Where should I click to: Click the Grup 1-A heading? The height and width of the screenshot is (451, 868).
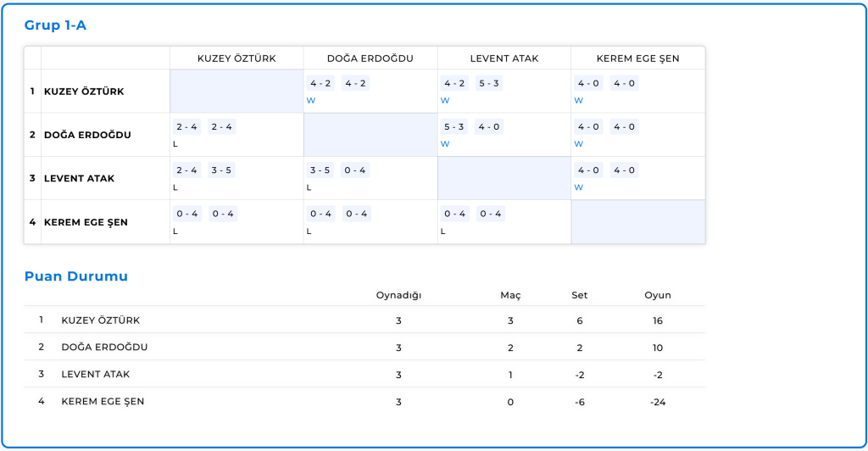pyautogui.click(x=55, y=25)
